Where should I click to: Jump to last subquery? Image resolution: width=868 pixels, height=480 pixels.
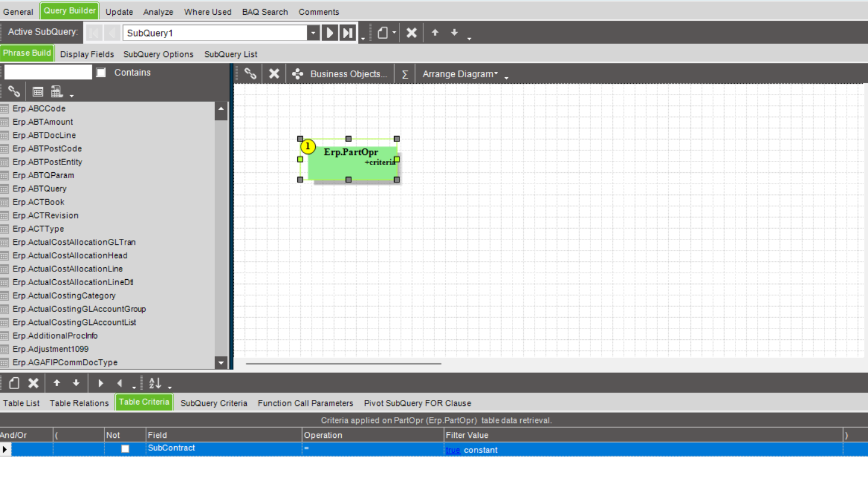348,33
